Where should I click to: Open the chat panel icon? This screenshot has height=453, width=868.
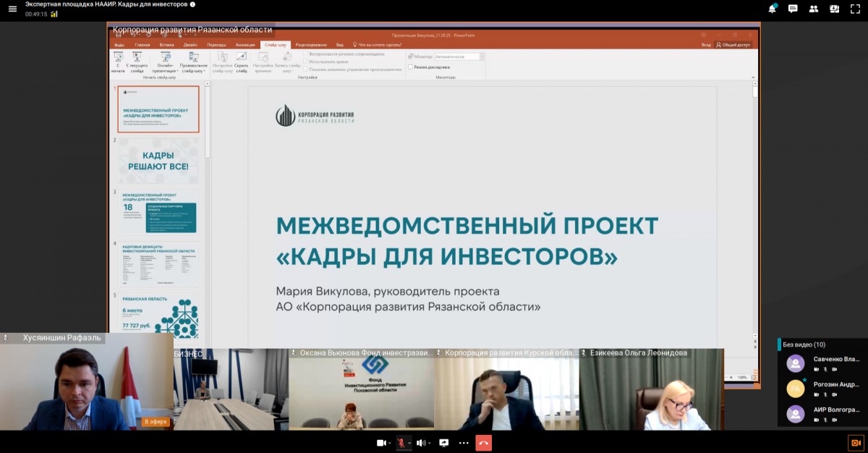[x=793, y=9]
